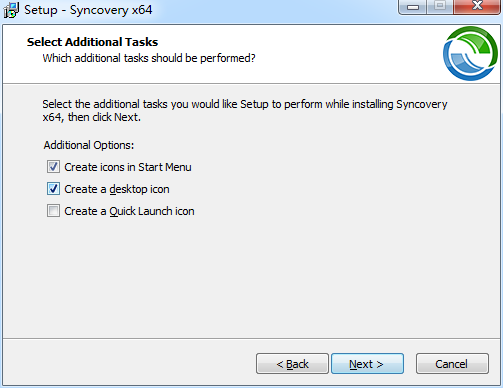
Task: Go back with the < Back button
Action: 292,364
